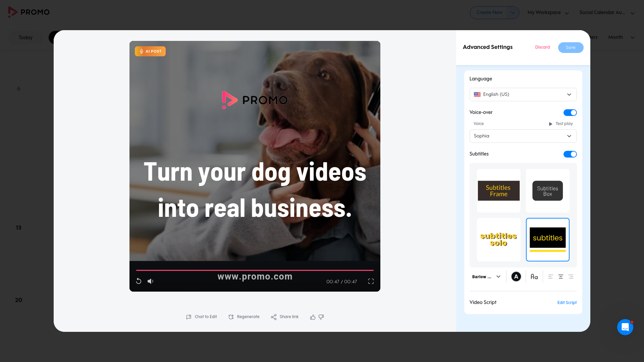Open the English (US) language dropdown
This screenshot has height=362, width=644.
pyautogui.click(x=523, y=95)
